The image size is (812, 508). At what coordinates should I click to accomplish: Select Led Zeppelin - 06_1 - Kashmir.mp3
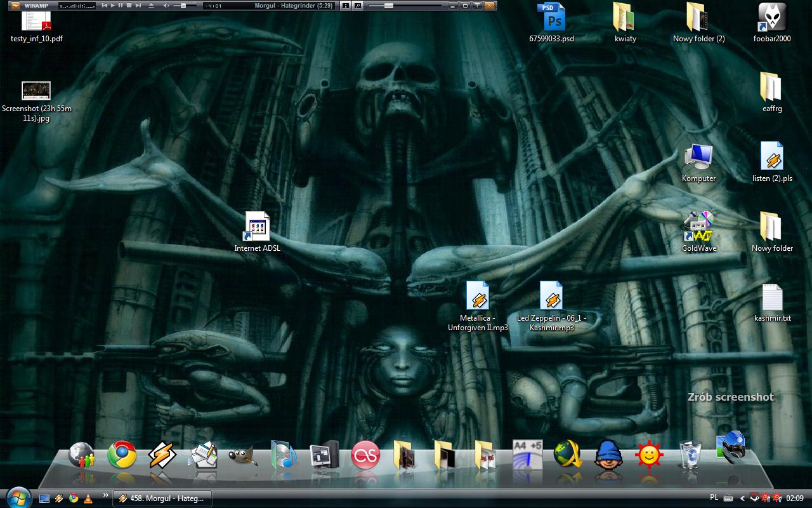(551, 306)
